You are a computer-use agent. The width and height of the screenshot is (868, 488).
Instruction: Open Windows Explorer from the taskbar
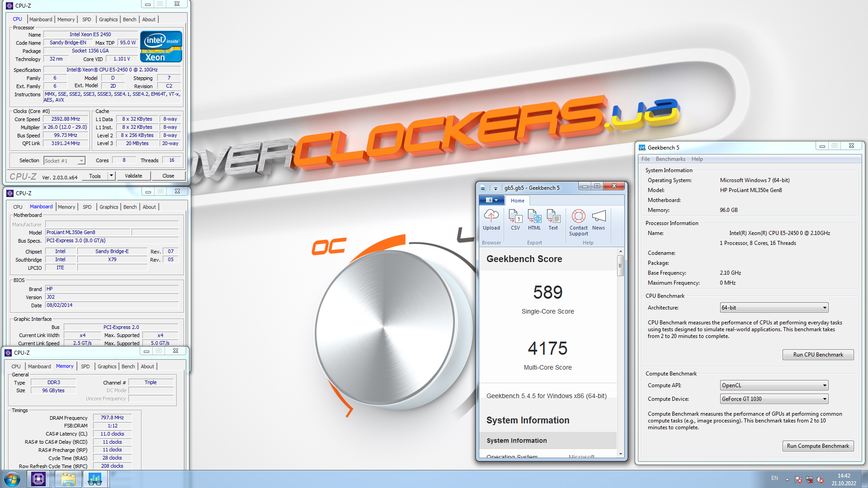(68, 479)
